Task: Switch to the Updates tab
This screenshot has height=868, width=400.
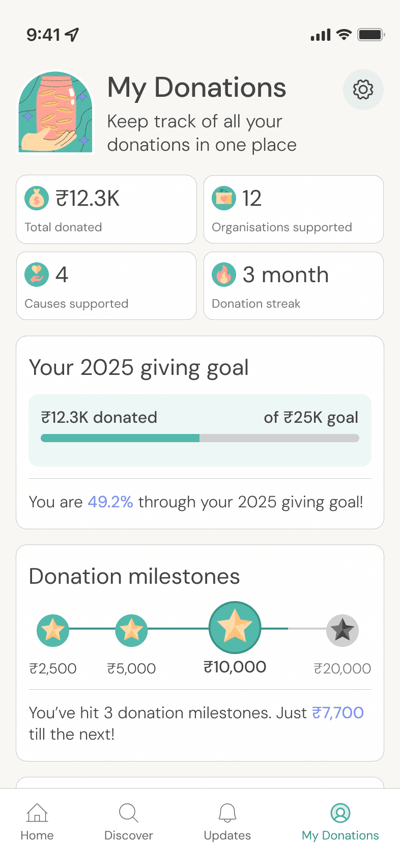Action: point(227,821)
